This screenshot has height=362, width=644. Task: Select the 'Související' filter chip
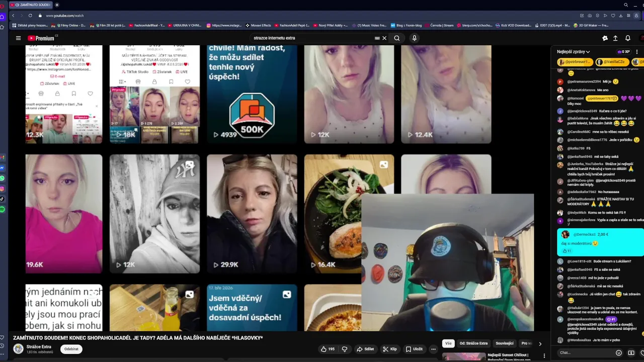[505, 343]
